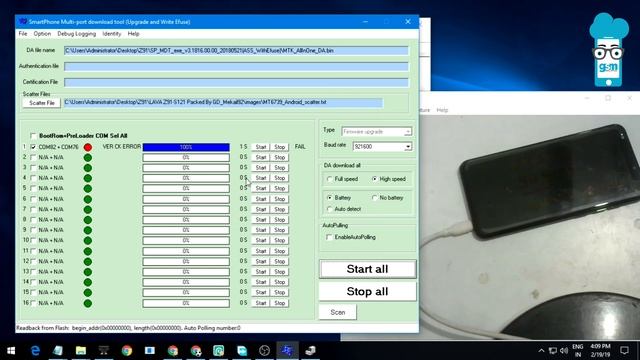This screenshot has width=640, height=360.
Task: Check the row 16 port checkbox
Action: click(33, 303)
